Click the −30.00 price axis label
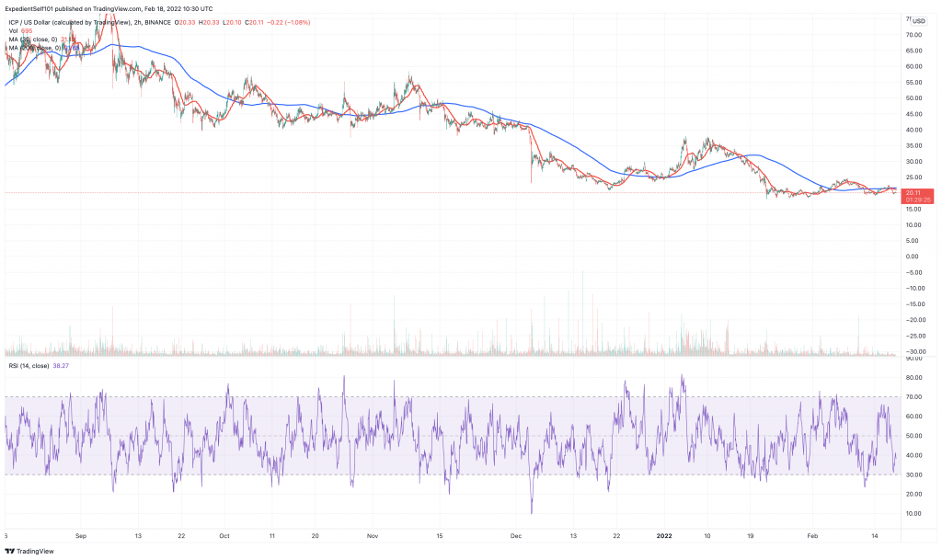 click(x=915, y=352)
